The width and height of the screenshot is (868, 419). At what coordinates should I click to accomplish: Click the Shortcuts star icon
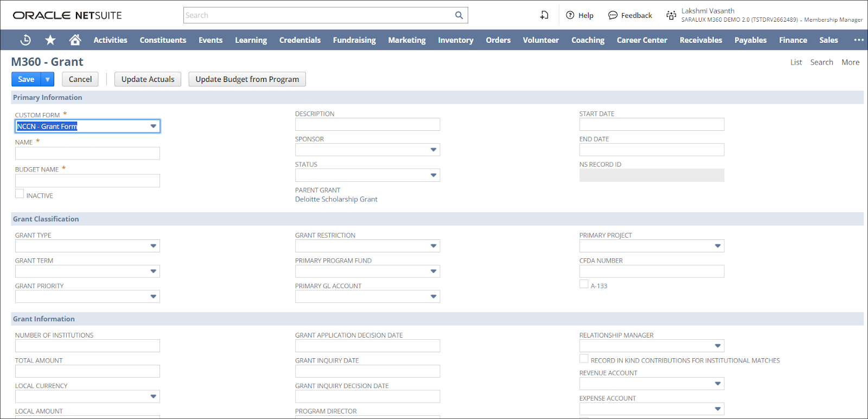[50, 40]
